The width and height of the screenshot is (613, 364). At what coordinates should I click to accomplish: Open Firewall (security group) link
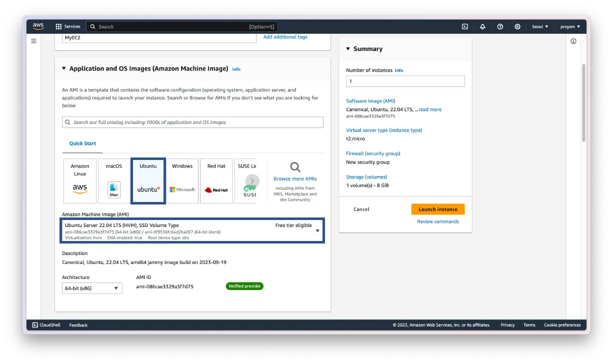tap(373, 153)
